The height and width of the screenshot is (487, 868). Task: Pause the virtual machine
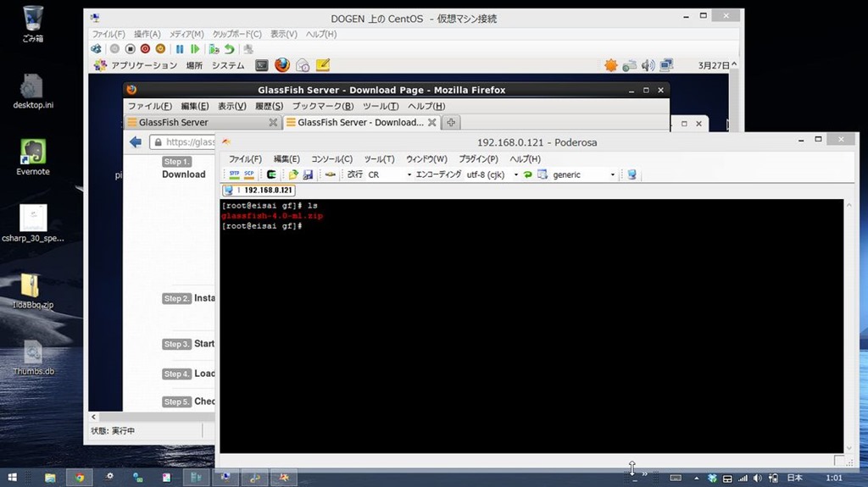pos(180,49)
